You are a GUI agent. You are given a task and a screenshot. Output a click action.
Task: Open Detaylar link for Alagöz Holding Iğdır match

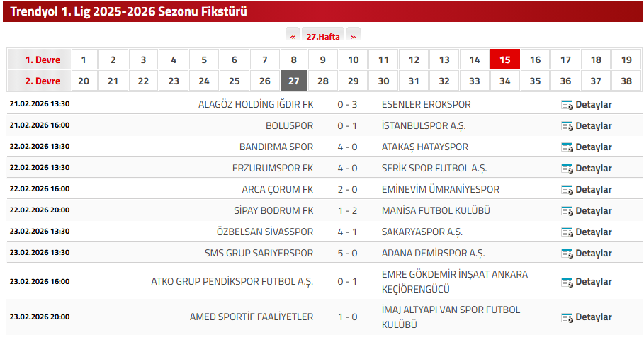point(593,105)
